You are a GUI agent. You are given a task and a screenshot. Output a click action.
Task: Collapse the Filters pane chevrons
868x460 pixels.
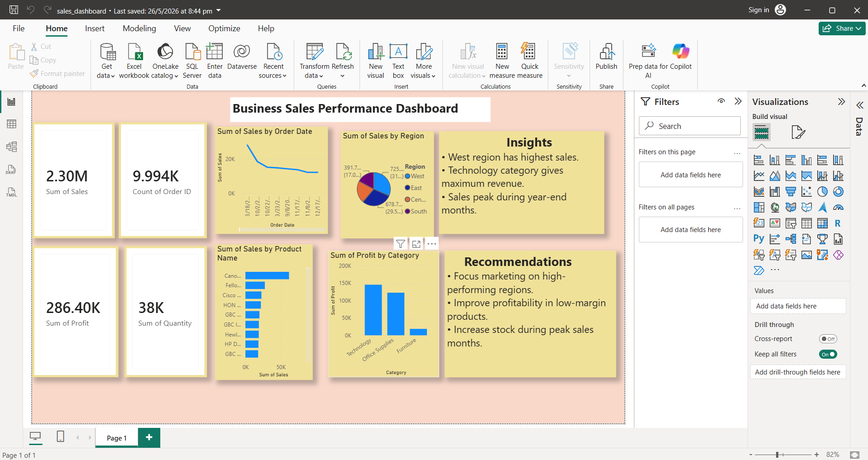(x=738, y=101)
